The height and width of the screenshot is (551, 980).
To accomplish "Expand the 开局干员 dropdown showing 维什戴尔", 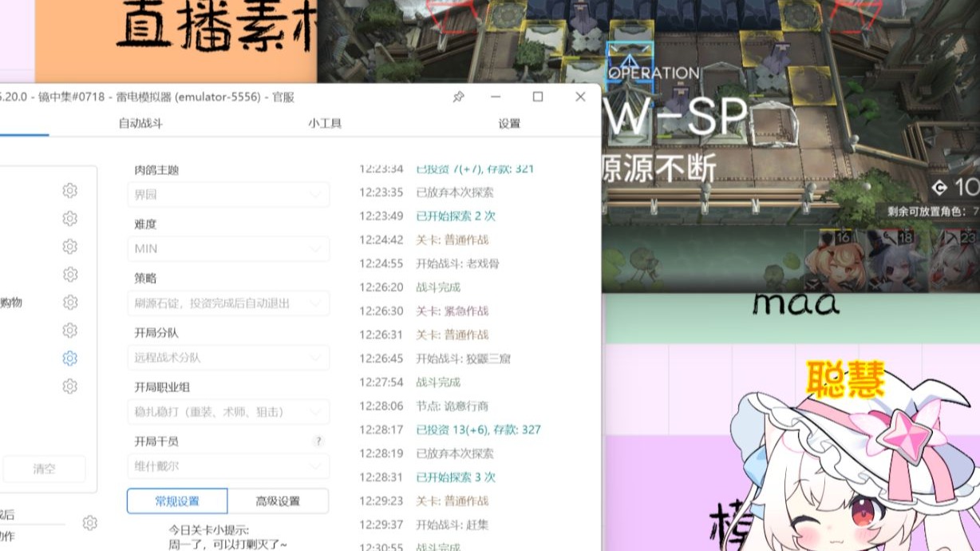I will point(228,466).
